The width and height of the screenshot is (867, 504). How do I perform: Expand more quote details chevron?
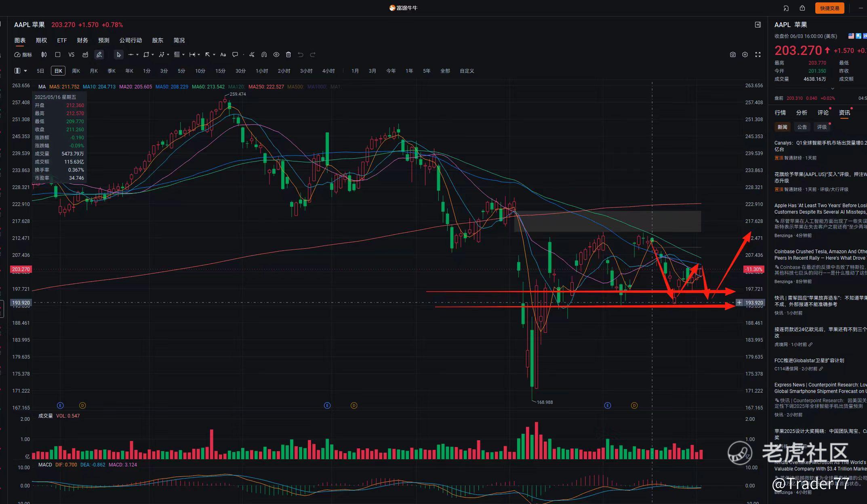tap(832, 88)
